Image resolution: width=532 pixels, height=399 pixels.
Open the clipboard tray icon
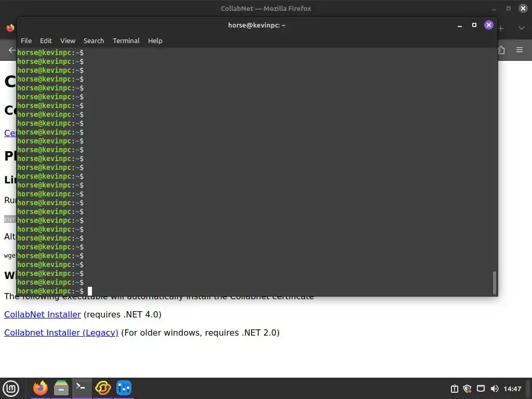[x=454, y=389]
